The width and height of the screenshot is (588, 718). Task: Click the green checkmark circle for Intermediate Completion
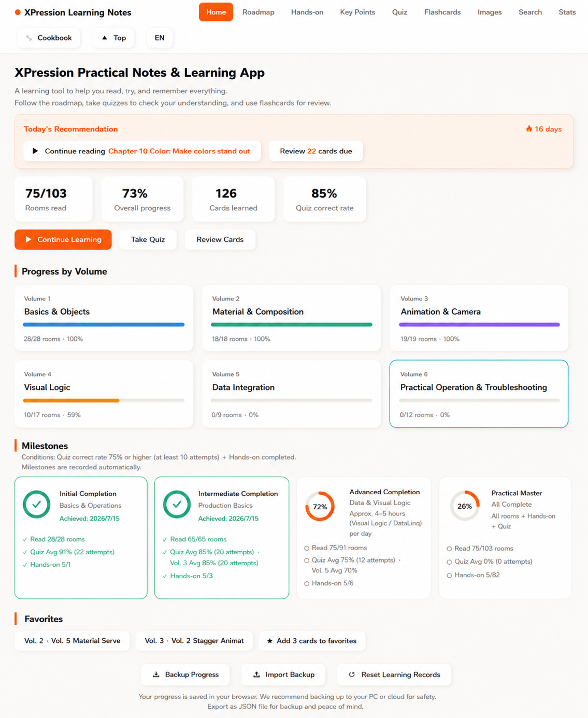pos(177,505)
